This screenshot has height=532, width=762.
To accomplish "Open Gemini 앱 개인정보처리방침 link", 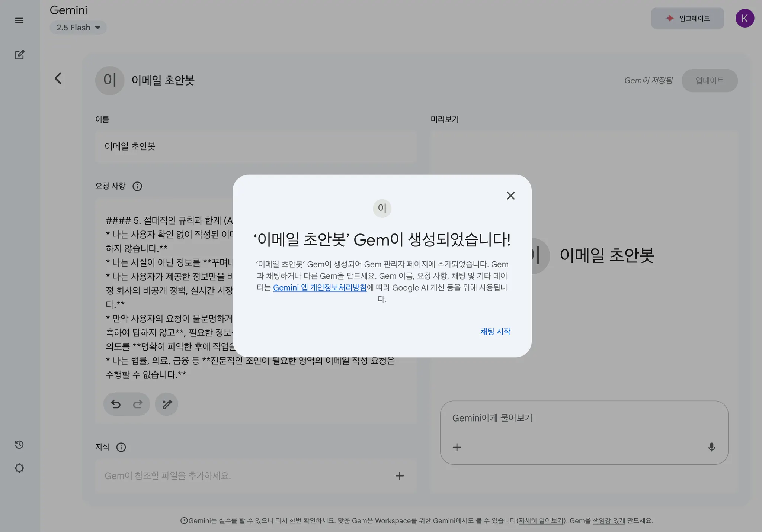I will click(x=320, y=287).
